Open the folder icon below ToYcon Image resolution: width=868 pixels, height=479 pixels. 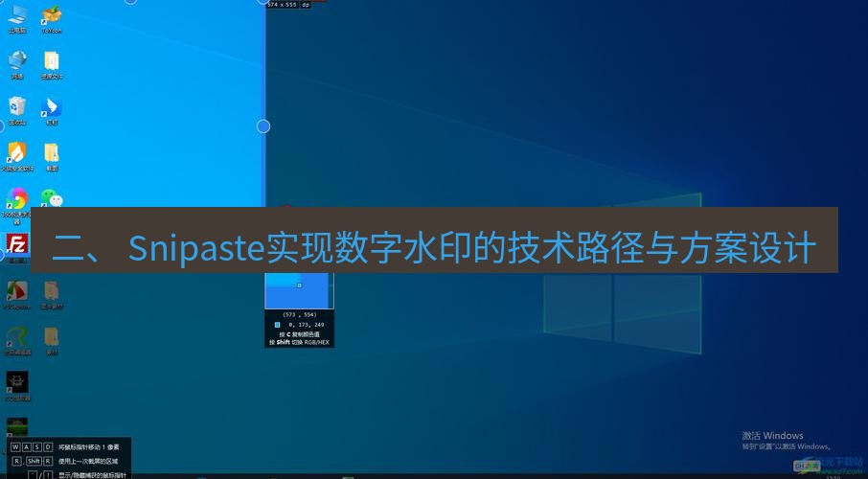click(x=52, y=65)
